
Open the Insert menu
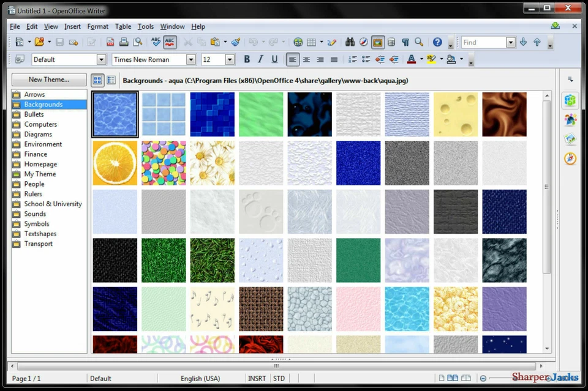coord(72,26)
